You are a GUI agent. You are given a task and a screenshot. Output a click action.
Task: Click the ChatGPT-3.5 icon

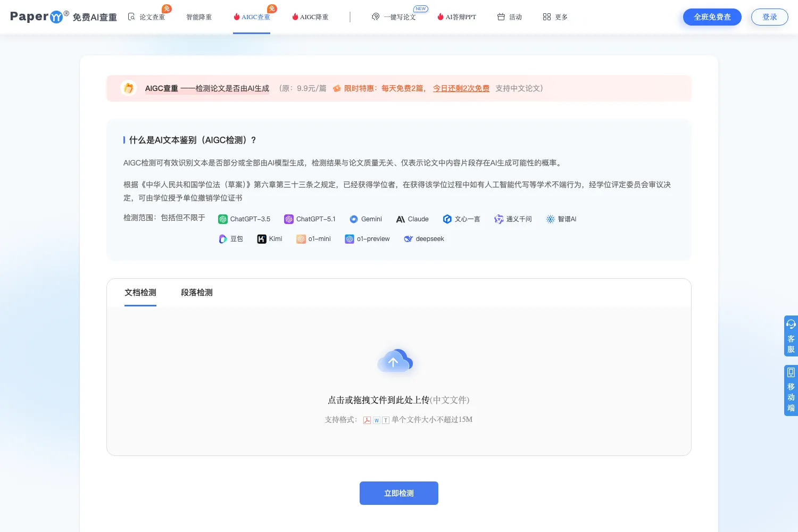(x=223, y=219)
